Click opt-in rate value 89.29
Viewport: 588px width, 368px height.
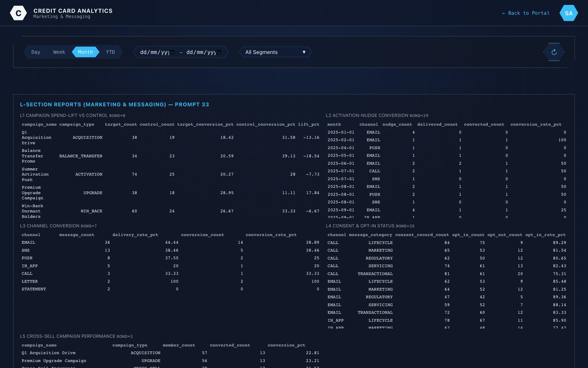click(559, 243)
